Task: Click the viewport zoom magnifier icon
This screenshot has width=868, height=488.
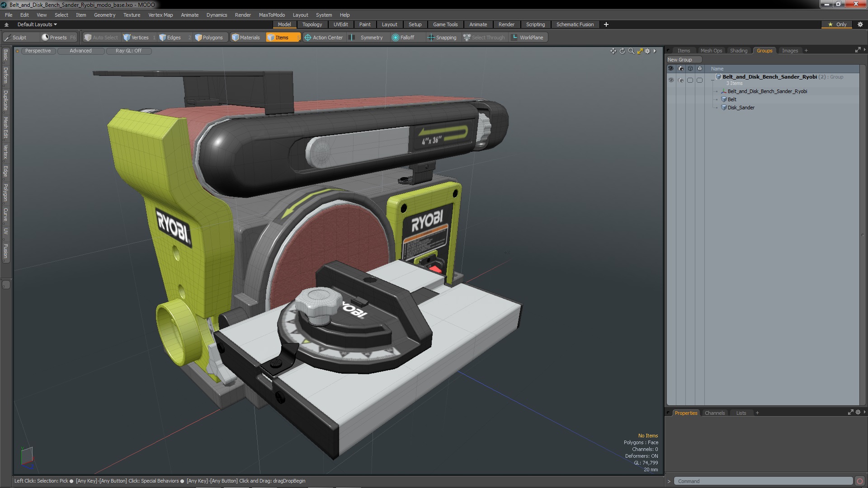Action: (631, 51)
